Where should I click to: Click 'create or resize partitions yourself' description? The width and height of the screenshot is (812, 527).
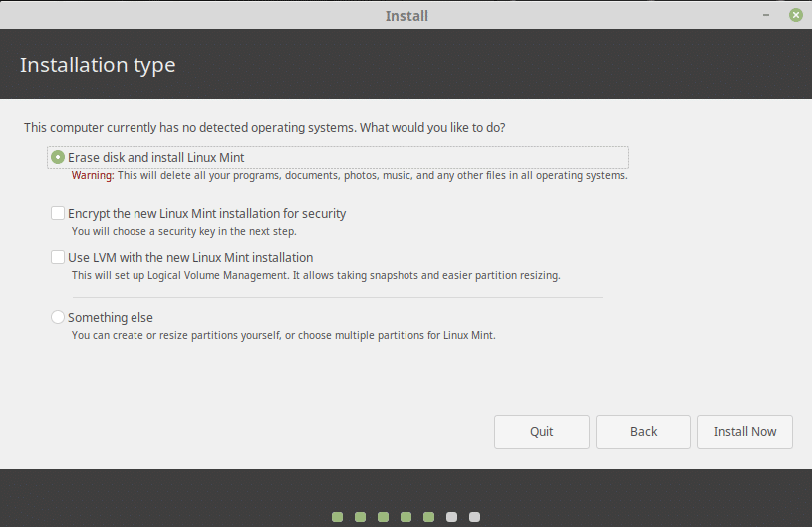[283, 335]
